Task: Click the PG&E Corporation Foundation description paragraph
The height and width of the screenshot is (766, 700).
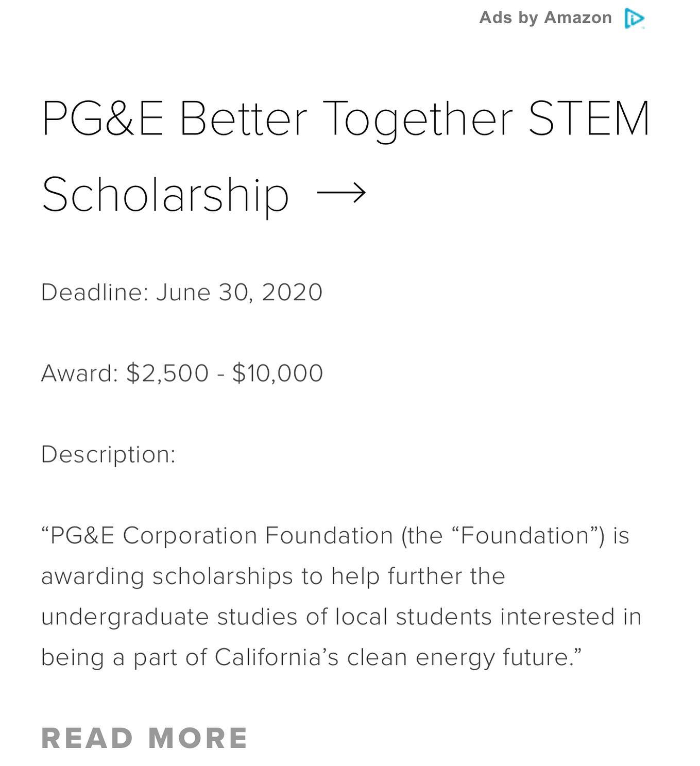Action: pos(341,597)
